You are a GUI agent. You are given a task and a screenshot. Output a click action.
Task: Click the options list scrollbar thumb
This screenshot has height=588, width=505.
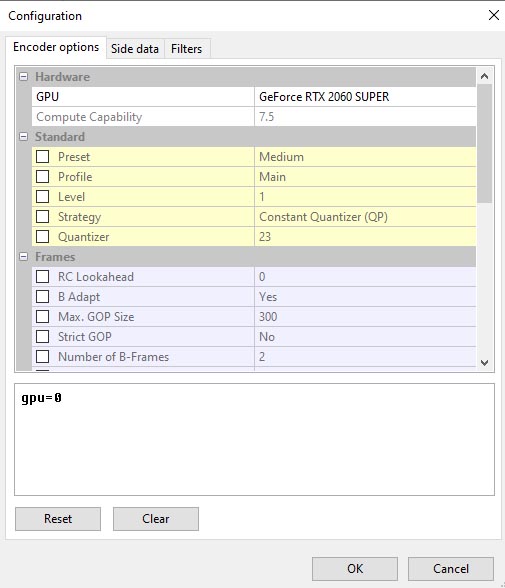(484, 144)
